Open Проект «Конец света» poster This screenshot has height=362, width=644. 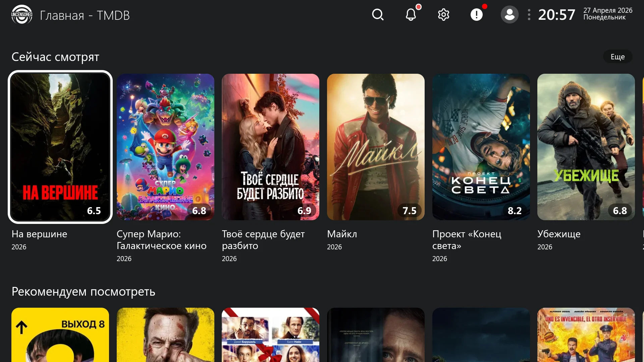point(481,147)
